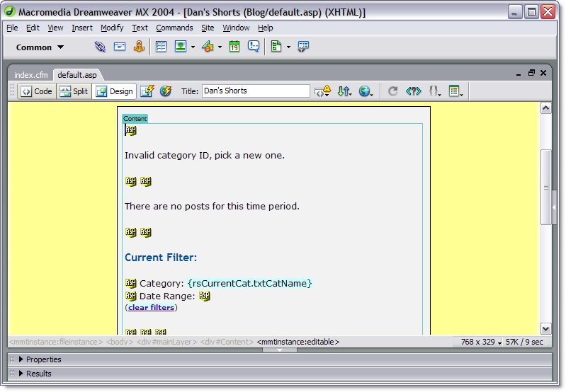This screenshot has width=566, height=392.
Task: Select Design view button
Action: 114,91
